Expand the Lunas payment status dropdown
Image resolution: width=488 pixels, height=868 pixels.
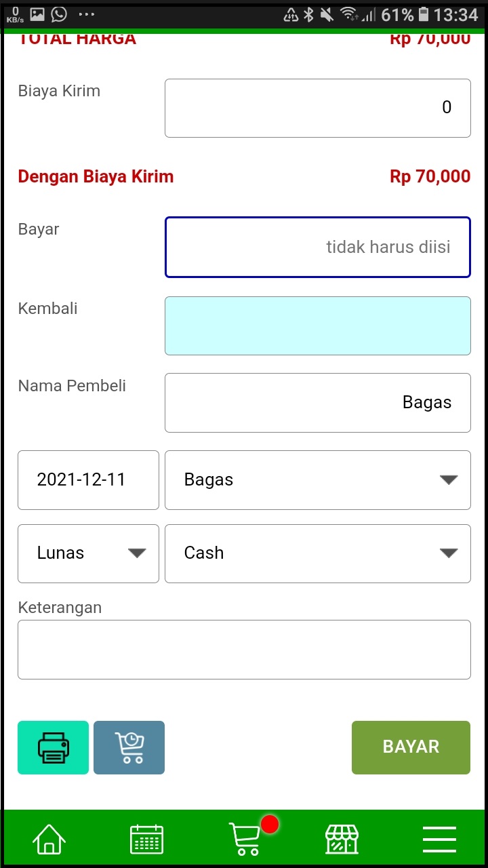(88, 553)
